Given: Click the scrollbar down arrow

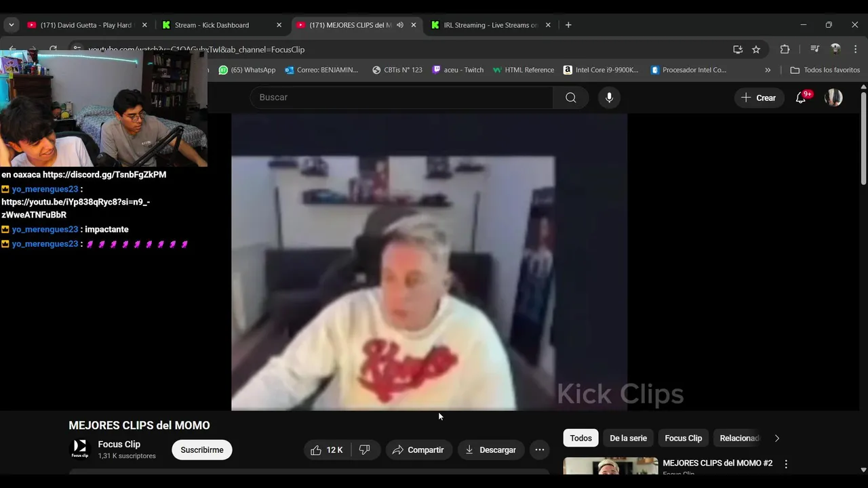Looking at the screenshot, I should point(863,470).
